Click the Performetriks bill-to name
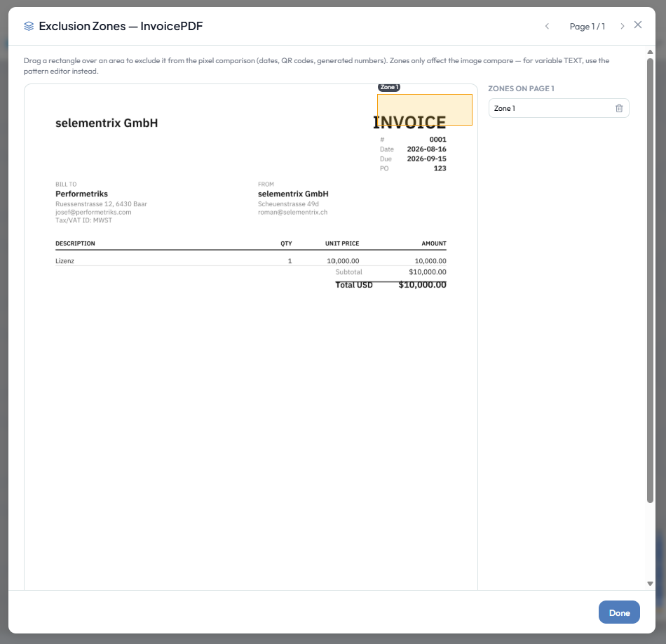Viewport: 666px width, 644px height. click(81, 194)
